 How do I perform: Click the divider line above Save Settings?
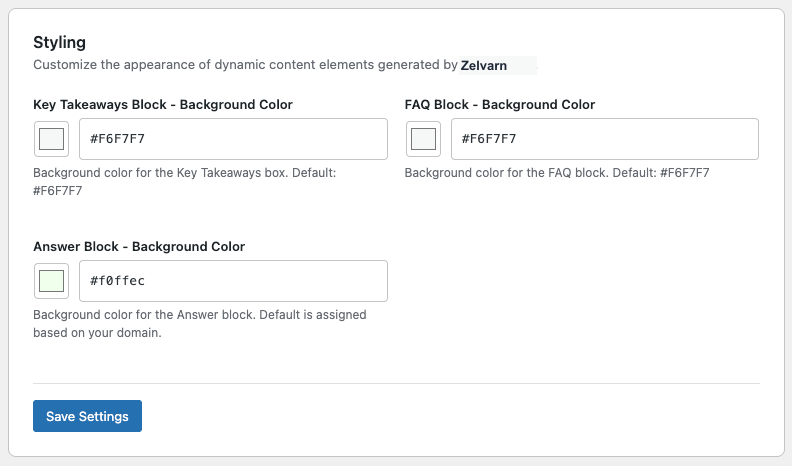tap(397, 383)
